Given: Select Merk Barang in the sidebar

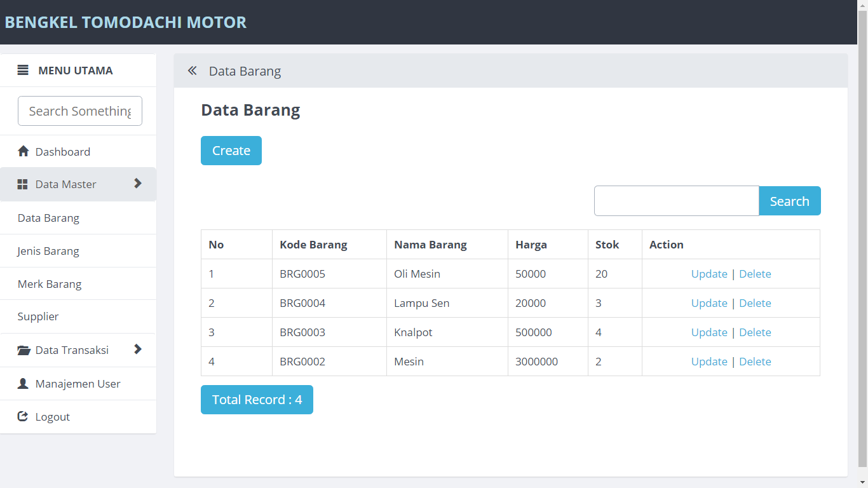Looking at the screenshot, I should pos(50,284).
